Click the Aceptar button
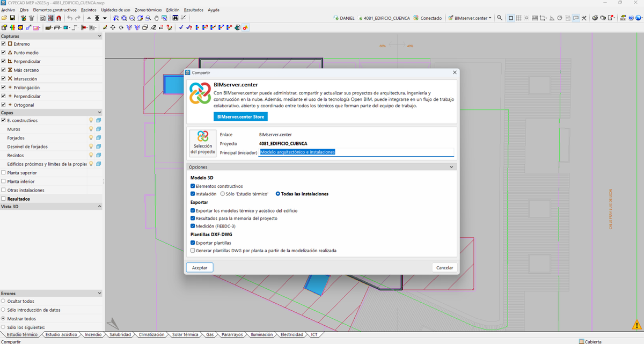Image resolution: width=644 pixels, height=344 pixels. coord(200,267)
